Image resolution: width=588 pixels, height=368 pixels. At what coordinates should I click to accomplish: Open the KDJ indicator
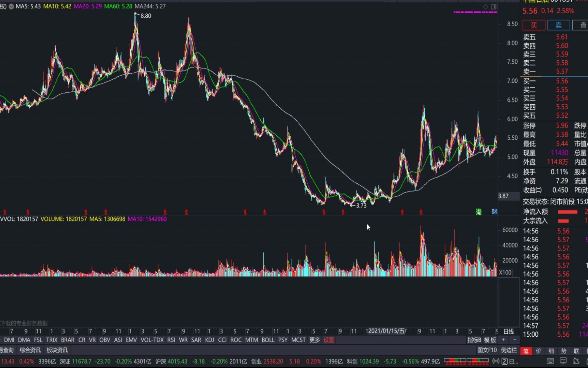tap(210, 340)
